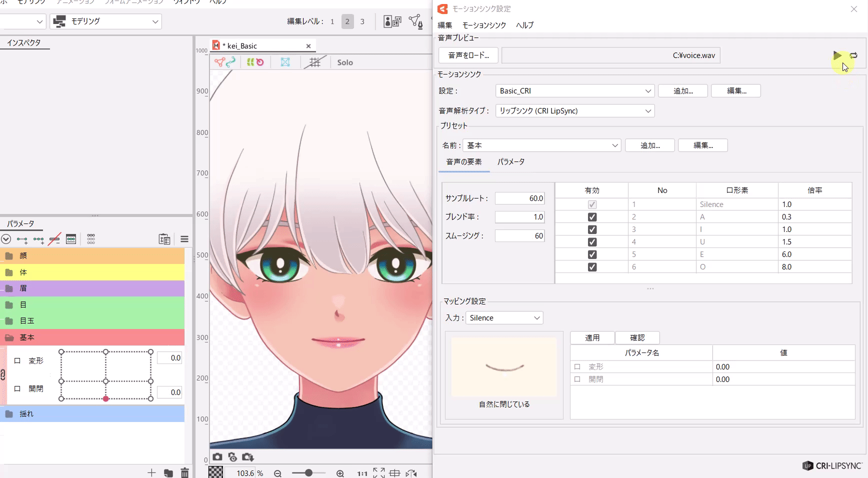Image resolution: width=868 pixels, height=478 pixels.
Task: Disable the checkbox for vowel U row
Action: pyautogui.click(x=592, y=242)
